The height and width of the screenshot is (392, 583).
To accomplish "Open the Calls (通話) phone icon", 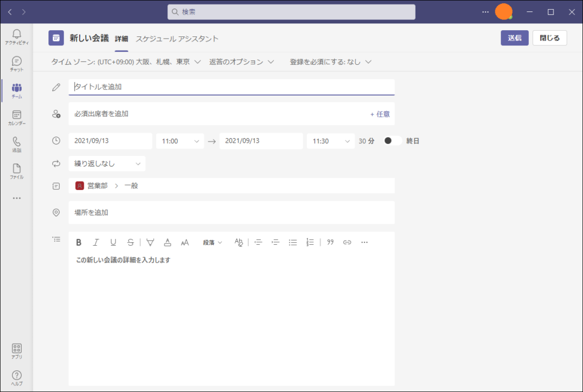I will coord(17,145).
